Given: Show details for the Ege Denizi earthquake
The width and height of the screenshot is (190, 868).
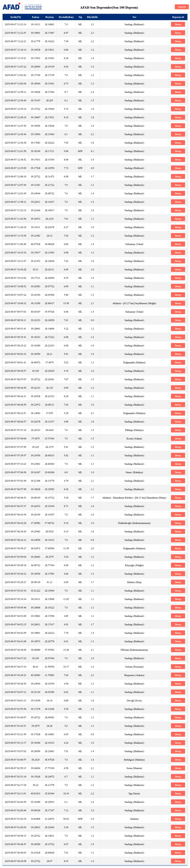Looking at the screenshot, I should point(178,793).
